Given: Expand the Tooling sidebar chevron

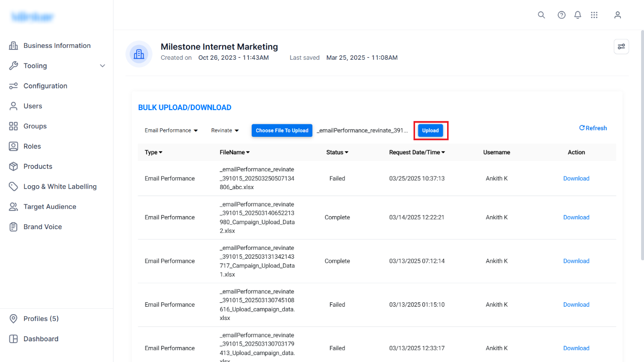Looking at the screenshot, I should click(x=103, y=66).
